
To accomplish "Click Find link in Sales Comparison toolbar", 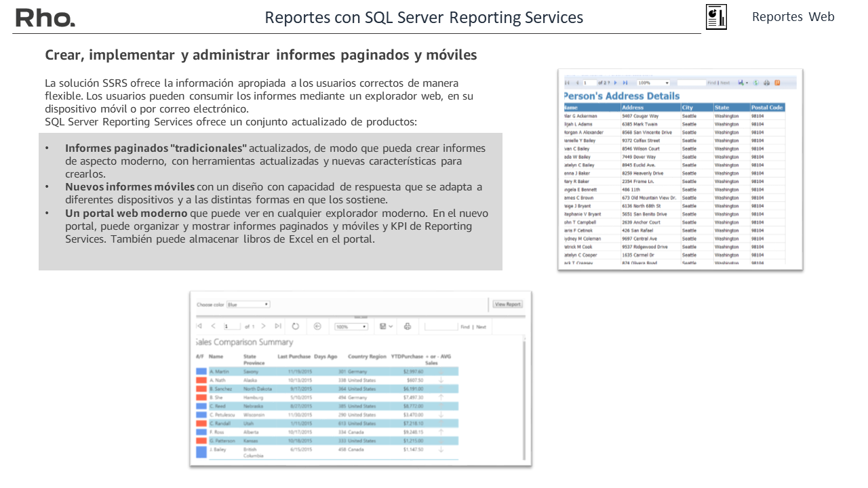I will [x=465, y=327].
